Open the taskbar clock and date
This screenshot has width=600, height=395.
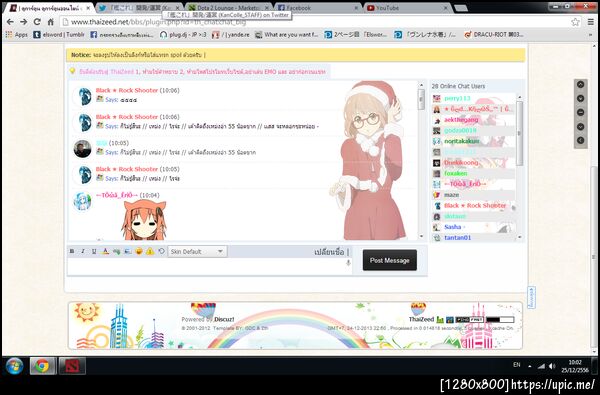pyautogui.click(x=575, y=366)
